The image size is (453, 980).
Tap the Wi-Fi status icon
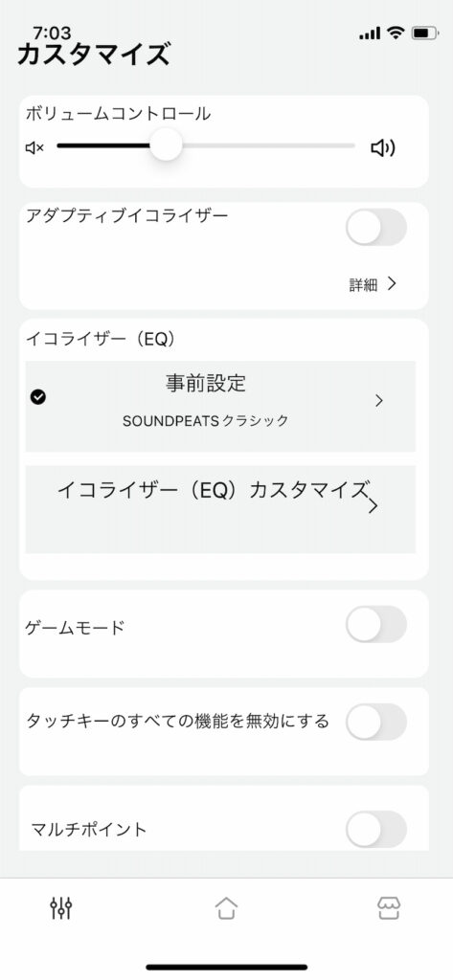tap(396, 33)
